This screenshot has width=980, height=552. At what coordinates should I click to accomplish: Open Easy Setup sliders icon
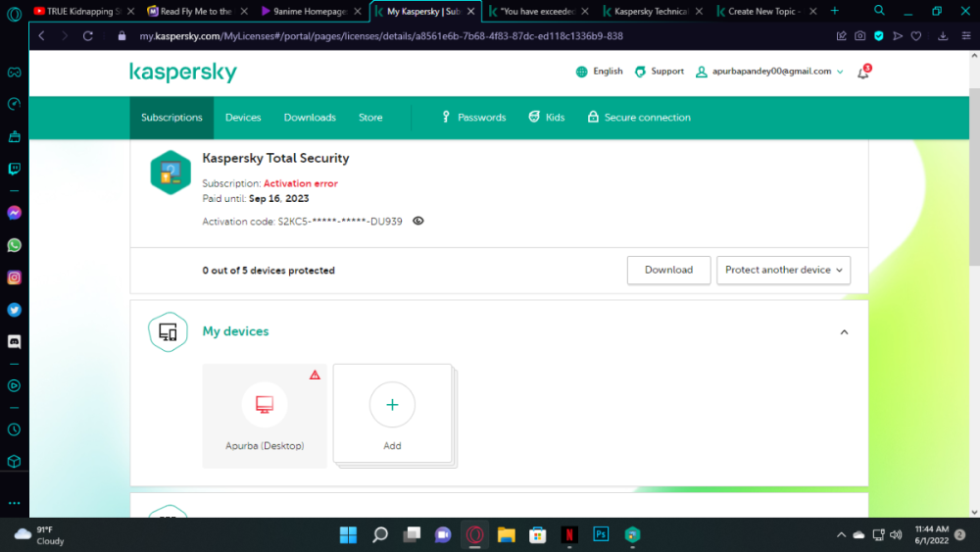966,36
